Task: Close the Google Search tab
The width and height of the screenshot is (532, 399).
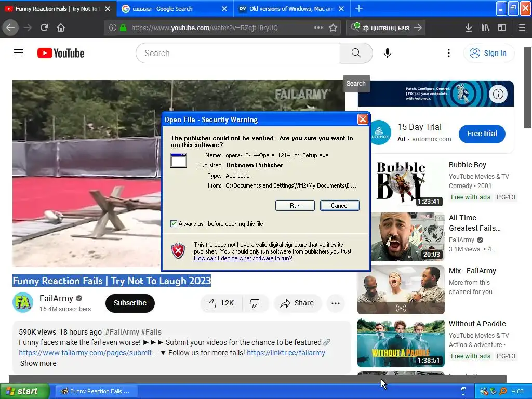Action: pyautogui.click(x=224, y=9)
